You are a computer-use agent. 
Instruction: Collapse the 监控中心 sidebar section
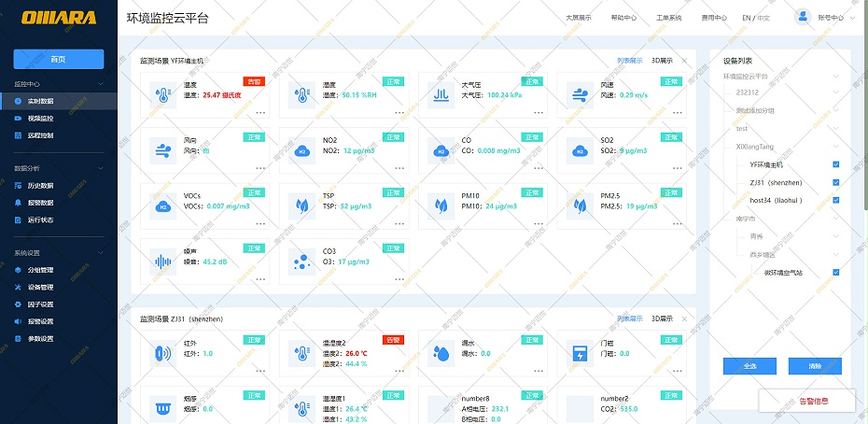coord(103,84)
